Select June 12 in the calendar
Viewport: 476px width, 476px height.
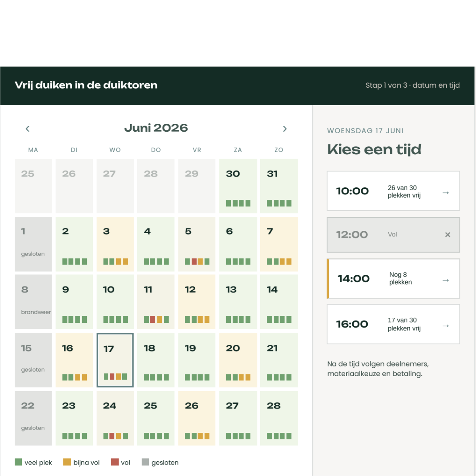pos(197,302)
